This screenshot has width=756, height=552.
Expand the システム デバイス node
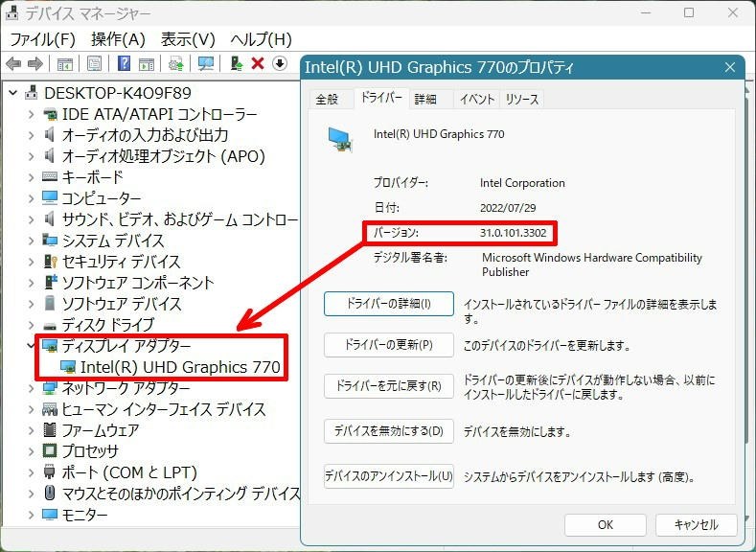pyautogui.click(x=32, y=241)
